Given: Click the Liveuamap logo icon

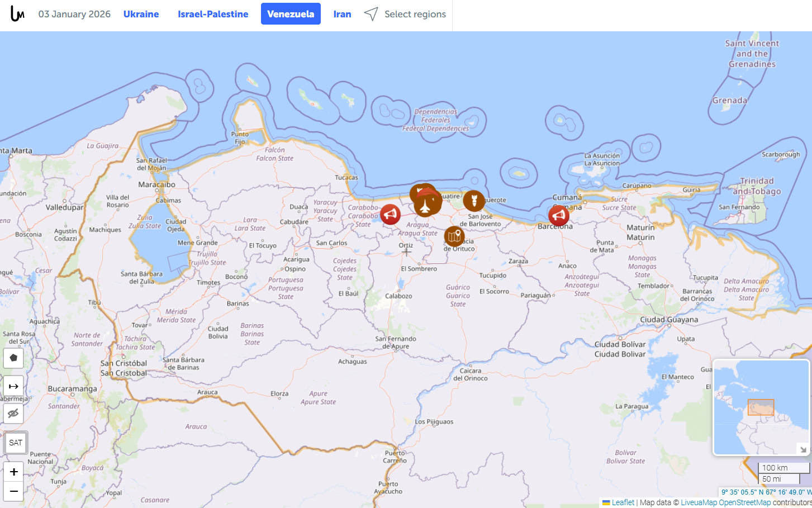Looking at the screenshot, I should (x=17, y=14).
